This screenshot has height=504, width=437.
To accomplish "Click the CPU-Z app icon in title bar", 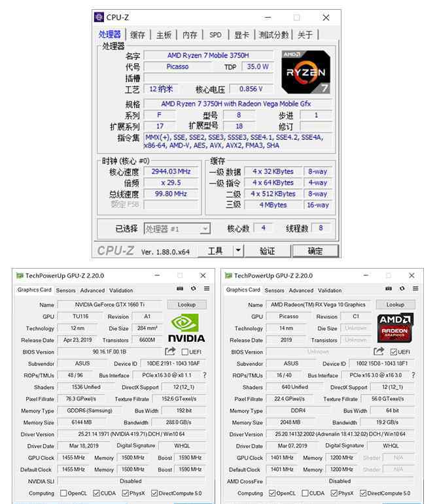I will [x=99, y=18].
